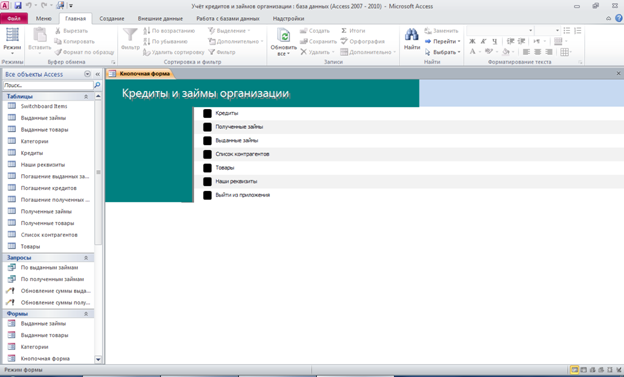
Task: Open Выделение selection dropdown
Action: tap(229, 31)
